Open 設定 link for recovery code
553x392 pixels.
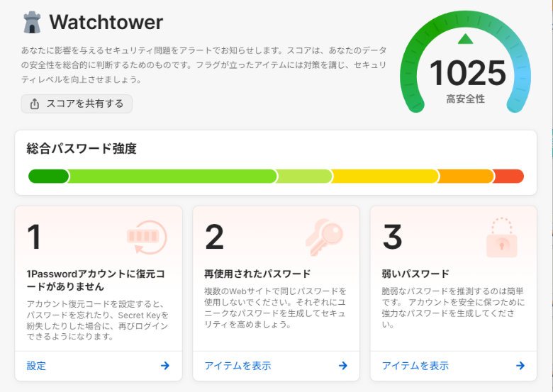coord(36,366)
